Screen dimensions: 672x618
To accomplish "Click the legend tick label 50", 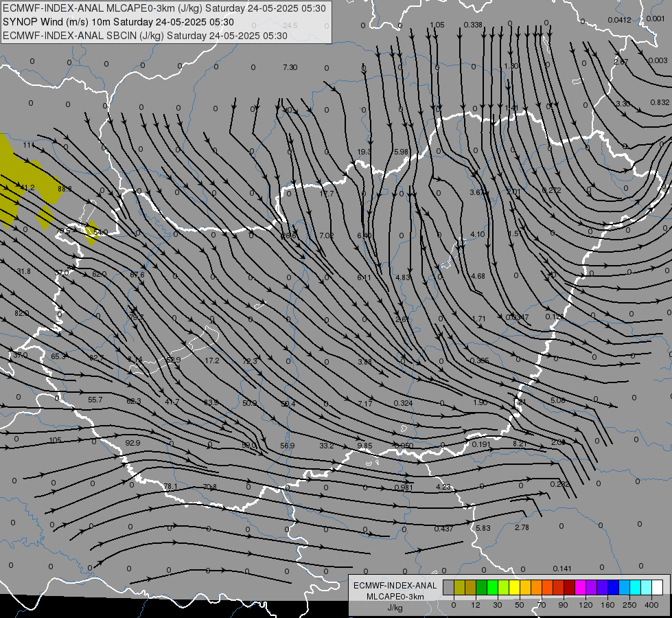I will click(x=519, y=605).
